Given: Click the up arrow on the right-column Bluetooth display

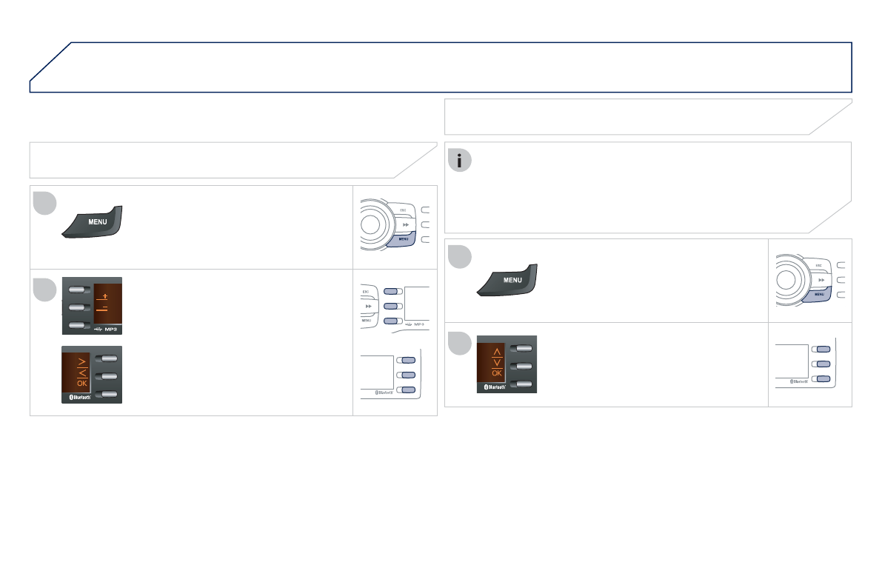Looking at the screenshot, I should coord(497,352).
